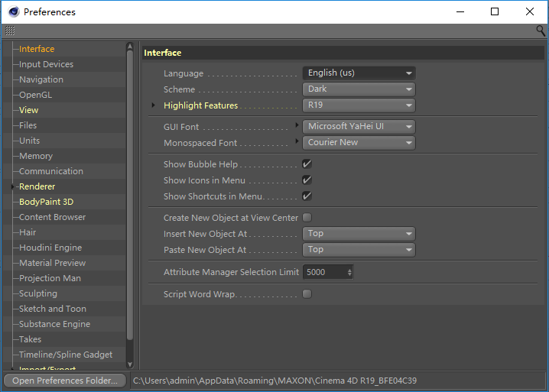Open the Language dropdown
Image resolution: width=549 pixels, height=392 pixels.
tap(359, 73)
